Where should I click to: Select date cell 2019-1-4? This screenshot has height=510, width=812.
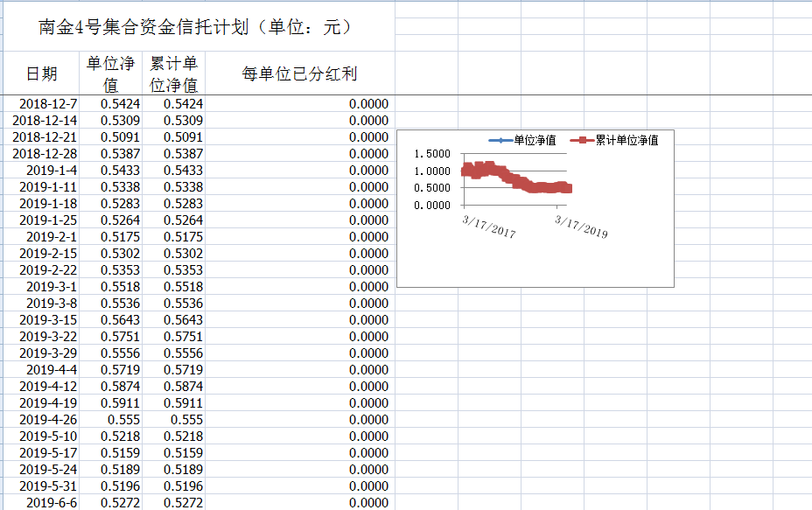click(x=41, y=170)
